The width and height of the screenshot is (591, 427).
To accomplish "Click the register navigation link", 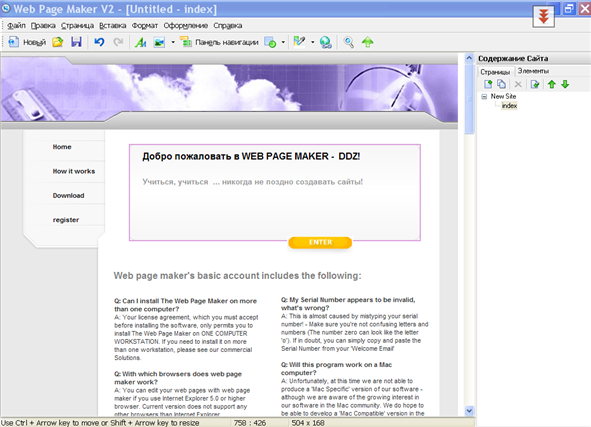I will pyautogui.click(x=66, y=220).
